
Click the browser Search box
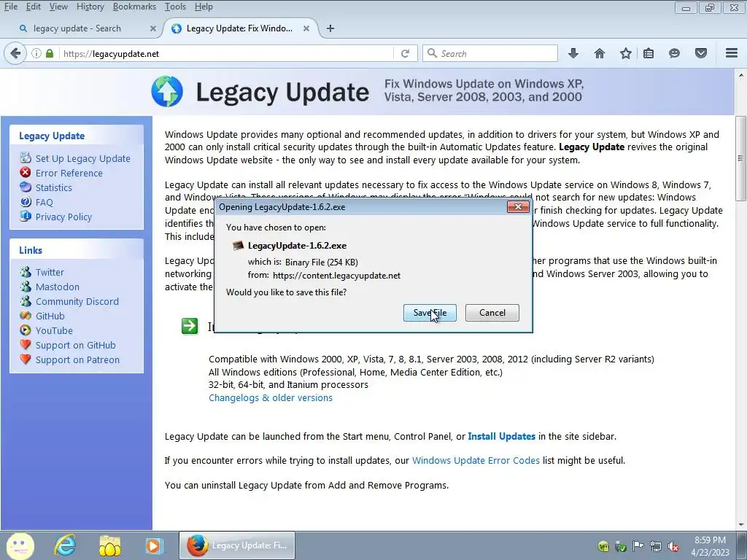point(490,53)
